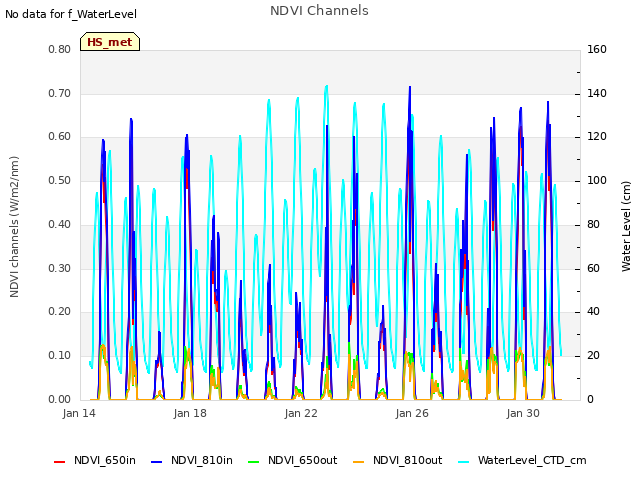The image size is (640, 480).
Task: Click the HS_met site label badge
Action: (110, 42)
